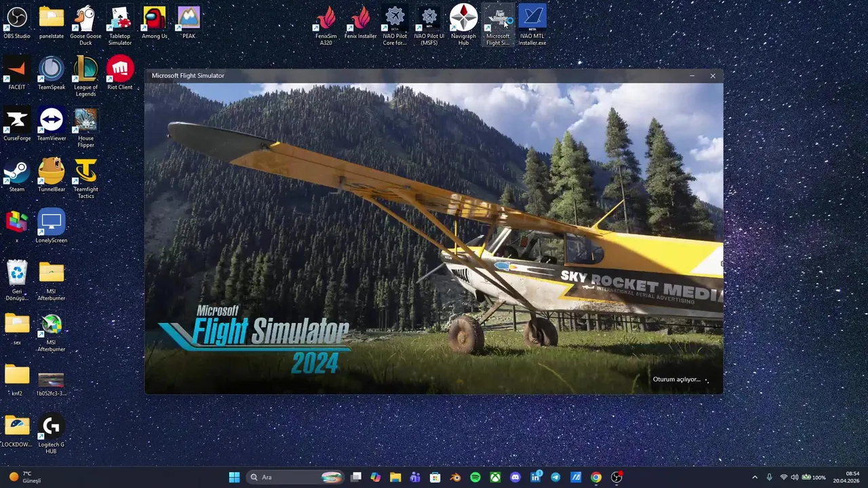Screen dimensions: 868x488
Task: Open OBS Studio from the taskbar
Action: click(x=616, y=477)
